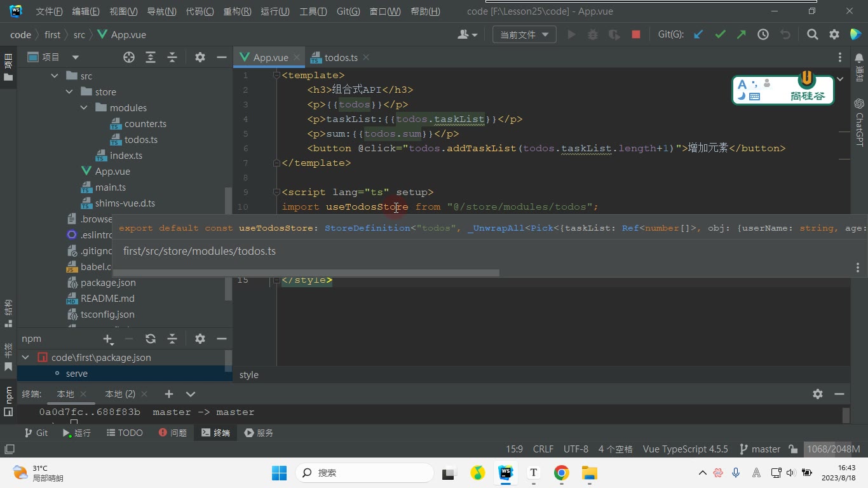Image resolution: width=868 pixels, height=488 pixels.
Task: Switch to the todos.ts editor tab
Action: [341, 57]
